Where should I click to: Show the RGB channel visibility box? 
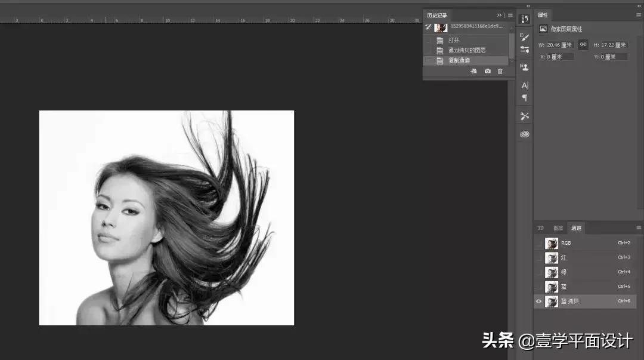tap(539, 244)
